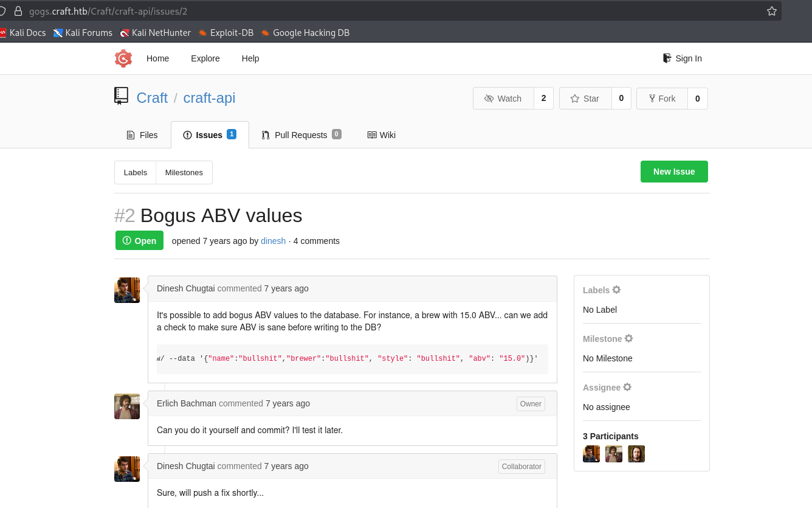Bookmark this page with the star icon

(772, 11)
